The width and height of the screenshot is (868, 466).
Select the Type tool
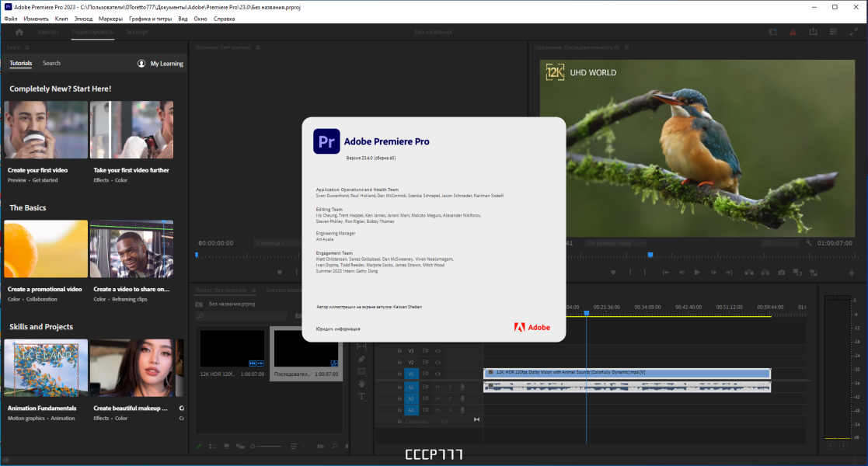[x=361, y=396]
